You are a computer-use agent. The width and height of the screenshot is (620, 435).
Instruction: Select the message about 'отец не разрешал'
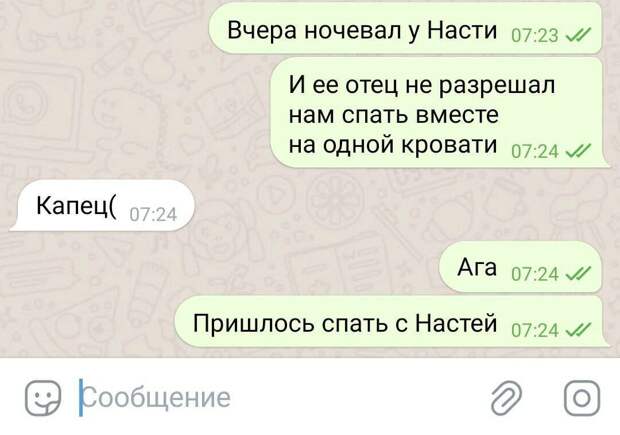click(437, 113)
